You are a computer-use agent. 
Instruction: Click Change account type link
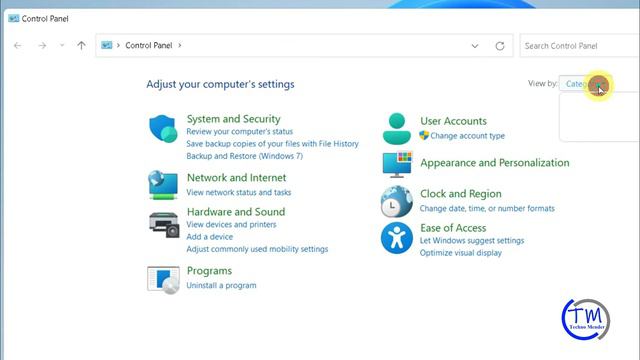(467, 136)
